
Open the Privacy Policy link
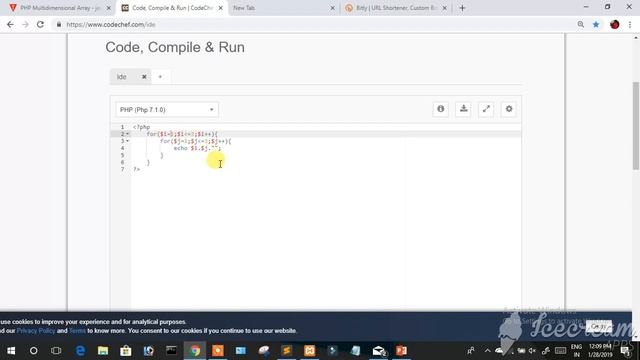coord(36,331)
